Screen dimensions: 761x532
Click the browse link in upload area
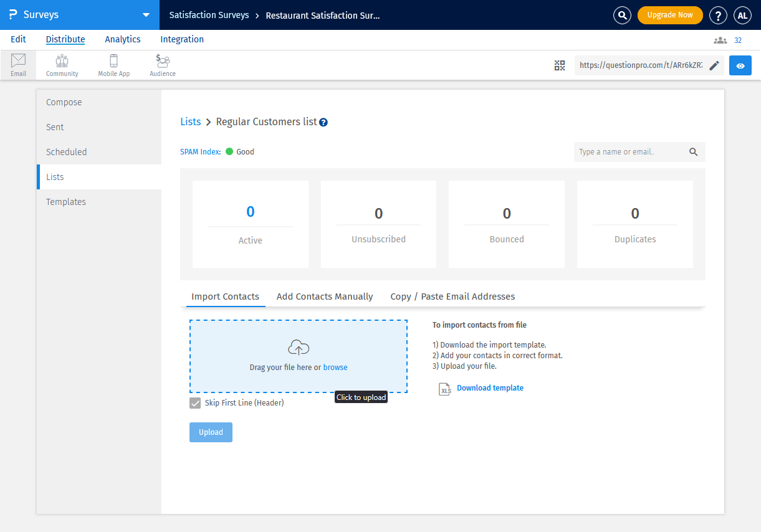[x=335, y=368]
